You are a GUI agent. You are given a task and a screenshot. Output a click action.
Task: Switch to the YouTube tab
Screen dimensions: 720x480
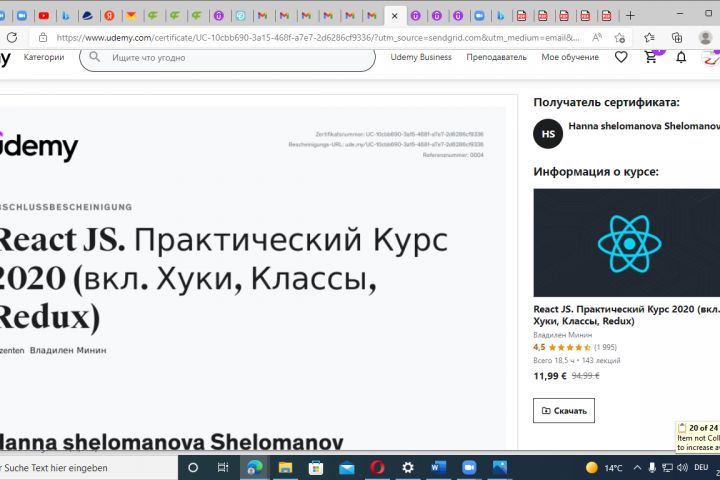[44, 16]
